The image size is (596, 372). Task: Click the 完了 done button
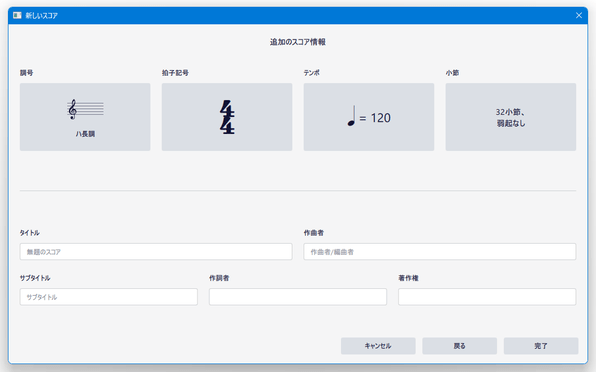(x=541, y=346)
